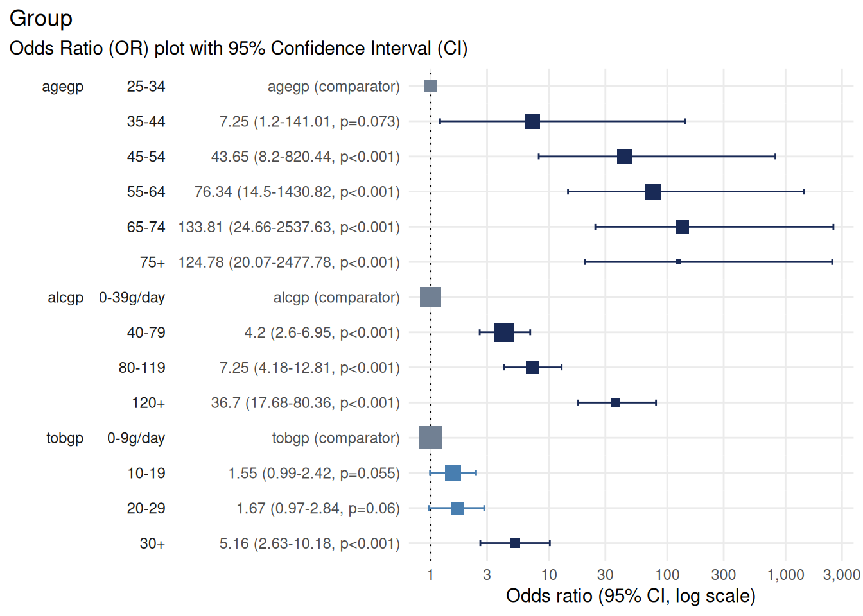
Task: Select the 55-64 odds ratio square marker
Action: [x=653, y=192]
